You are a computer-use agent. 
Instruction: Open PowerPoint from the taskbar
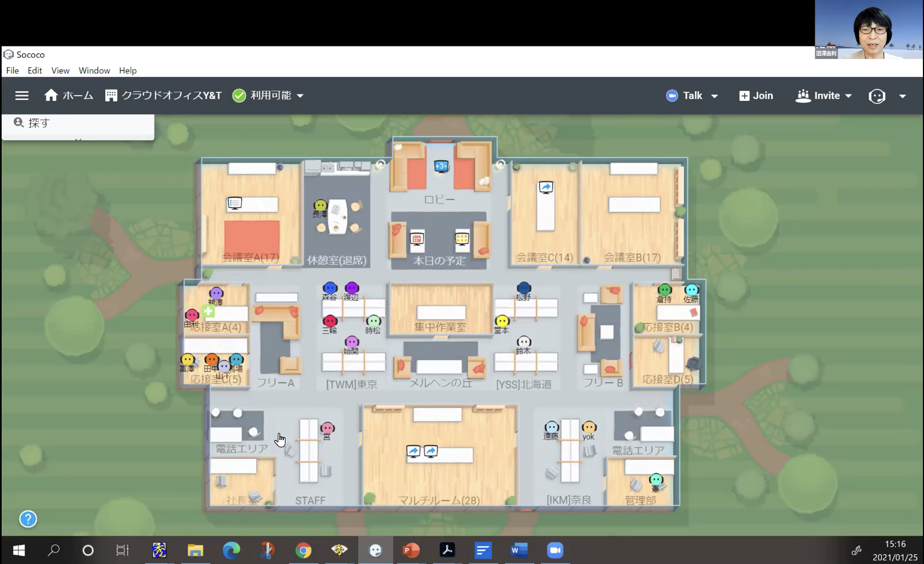411,550
